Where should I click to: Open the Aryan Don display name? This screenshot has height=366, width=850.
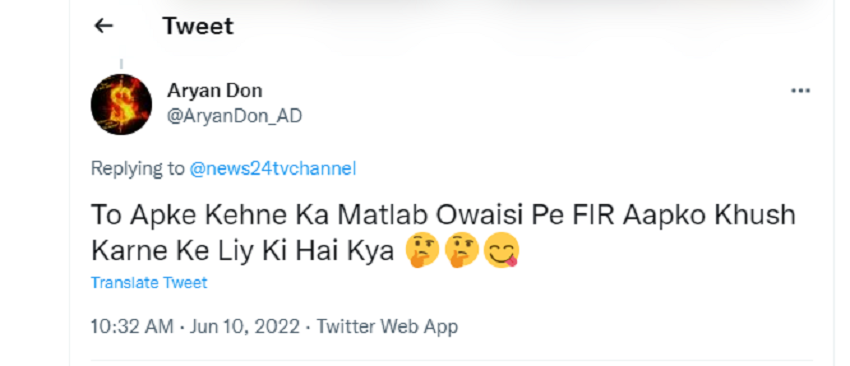(x=215, y=91)
